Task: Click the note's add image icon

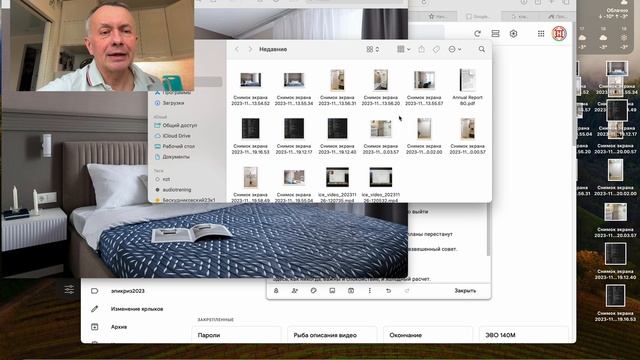Action: coord(332,291)
